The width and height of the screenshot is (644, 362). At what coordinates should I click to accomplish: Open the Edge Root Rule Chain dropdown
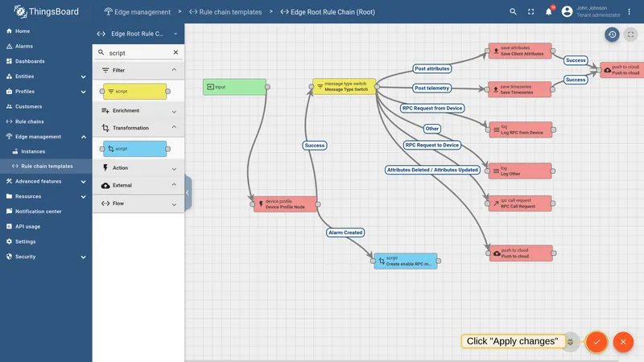coord(138,34)
